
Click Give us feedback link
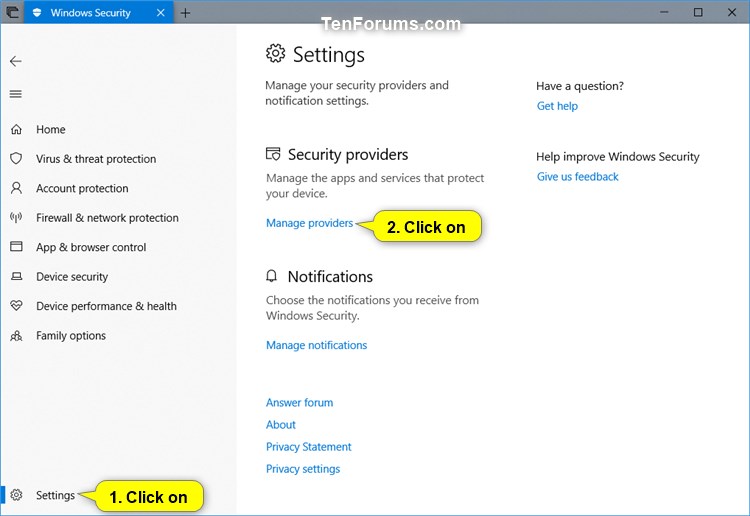577,177
